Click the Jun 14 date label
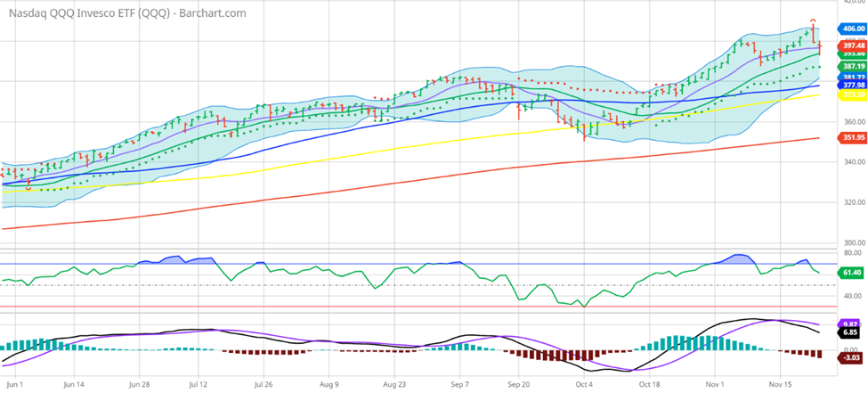Screen dimensions: 868x393 [x=75, y=383]
